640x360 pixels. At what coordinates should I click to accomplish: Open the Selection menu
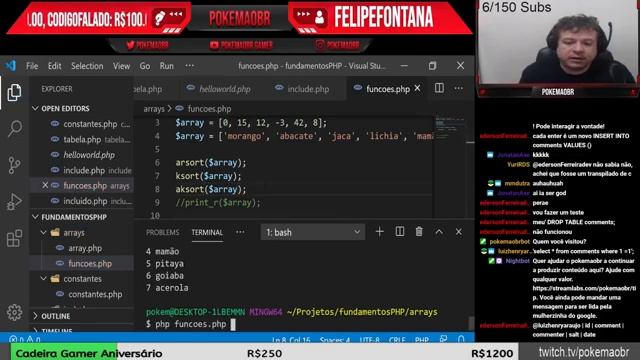(87, 66)
